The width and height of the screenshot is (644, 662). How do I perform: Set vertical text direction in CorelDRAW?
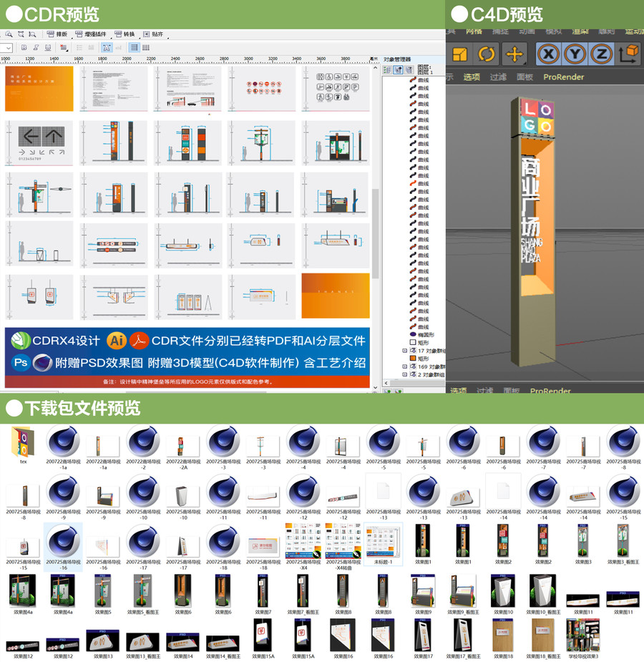[146, 48]
